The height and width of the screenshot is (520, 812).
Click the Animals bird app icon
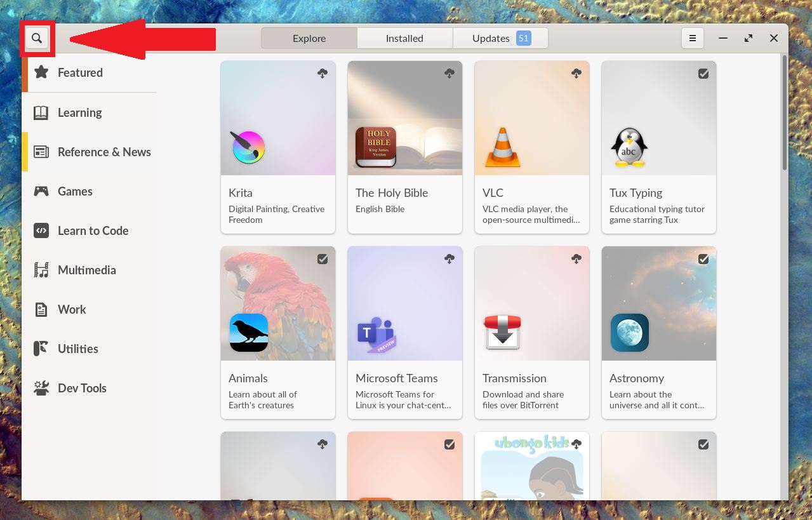(249, 333)
